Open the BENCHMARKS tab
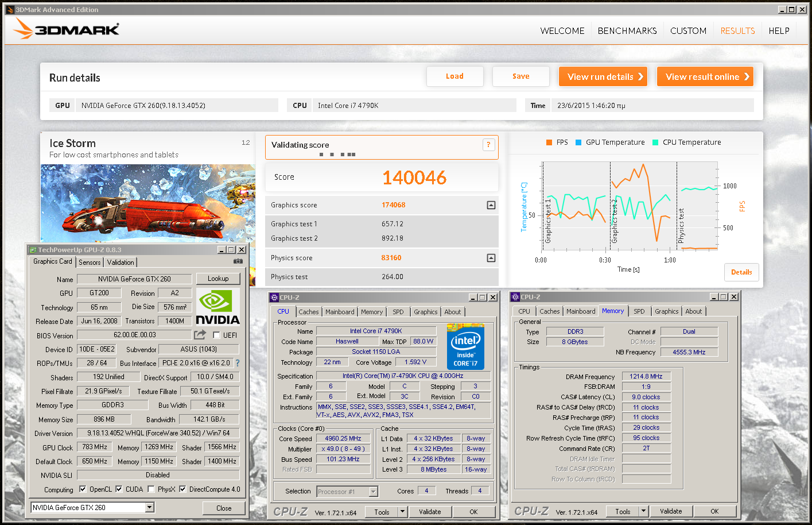Image resolution: width=812 pixels, height=525 pixels. (x=627, y=31)
